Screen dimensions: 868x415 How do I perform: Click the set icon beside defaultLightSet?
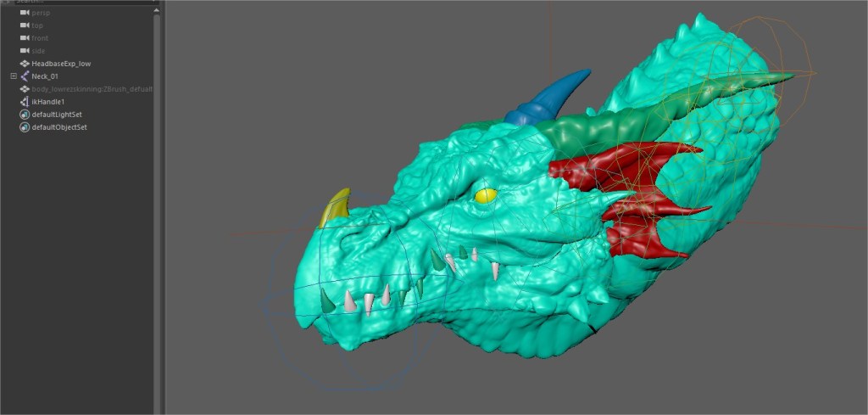pyautogui.click(x=25, y=115)
